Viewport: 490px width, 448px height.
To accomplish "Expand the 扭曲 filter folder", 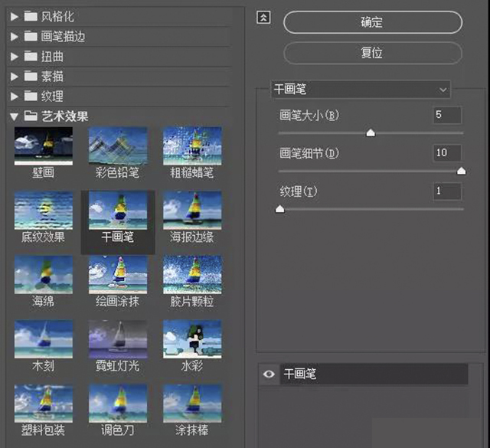I will [14, 57].
